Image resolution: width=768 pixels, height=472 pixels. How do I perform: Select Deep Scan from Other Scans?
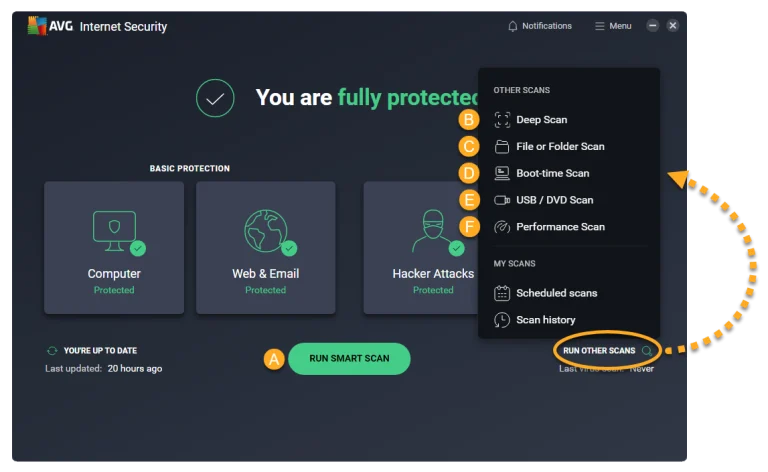542,120
